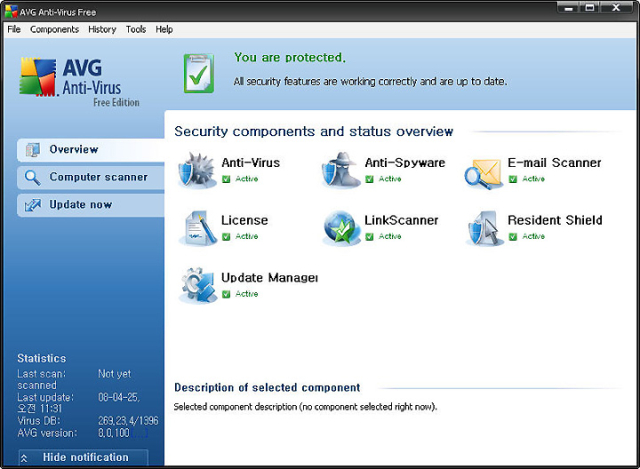Click the Resident Shield component label

[x=555, y=220]
